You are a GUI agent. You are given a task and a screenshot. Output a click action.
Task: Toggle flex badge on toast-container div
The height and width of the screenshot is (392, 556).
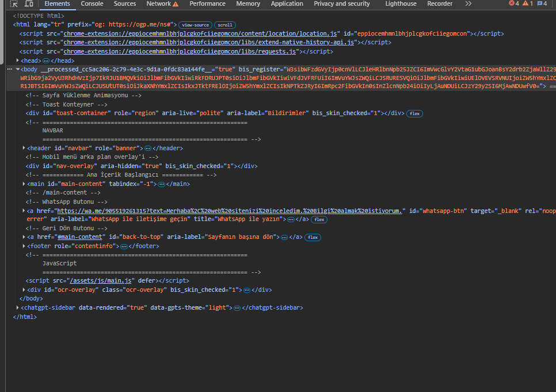414,113
